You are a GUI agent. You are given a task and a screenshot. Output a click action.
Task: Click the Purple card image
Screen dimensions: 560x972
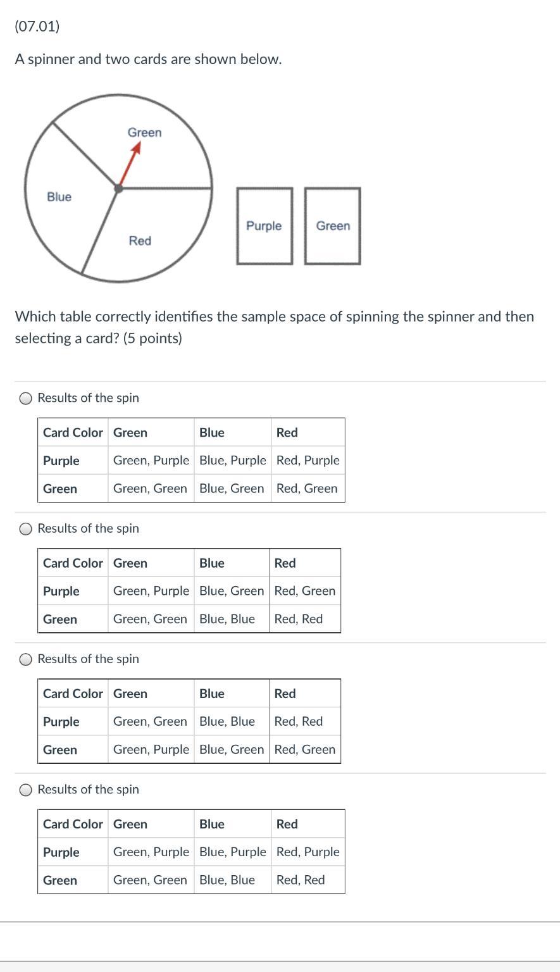(x=264, y=226)
